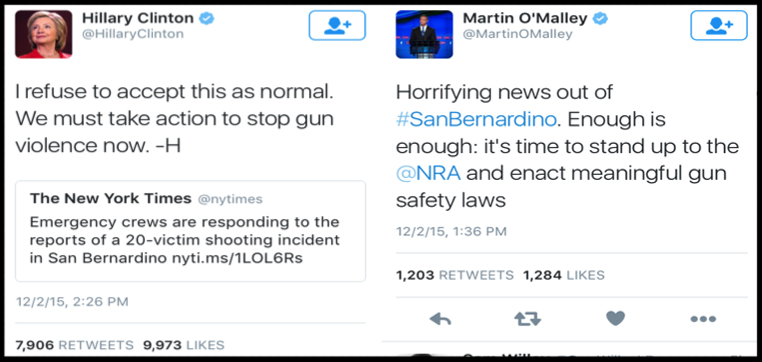View the 1,284 likes list

coord(564,276)
